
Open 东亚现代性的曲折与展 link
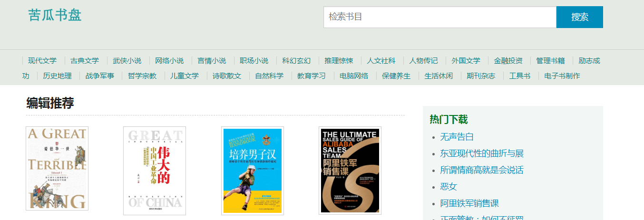pos(482,153)
